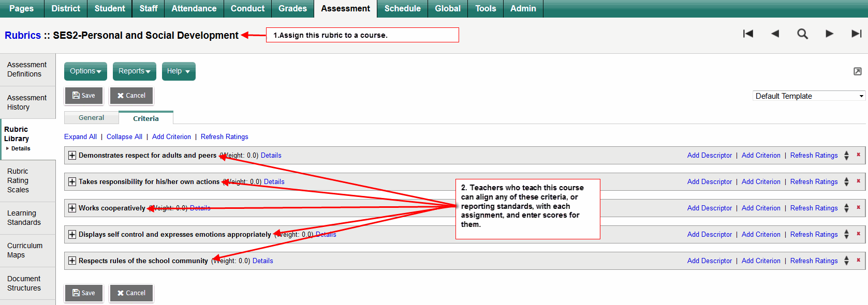Click the Expand All link
Image resolution: width=868 pixels, height=305 pixels.
pos(80,137)
